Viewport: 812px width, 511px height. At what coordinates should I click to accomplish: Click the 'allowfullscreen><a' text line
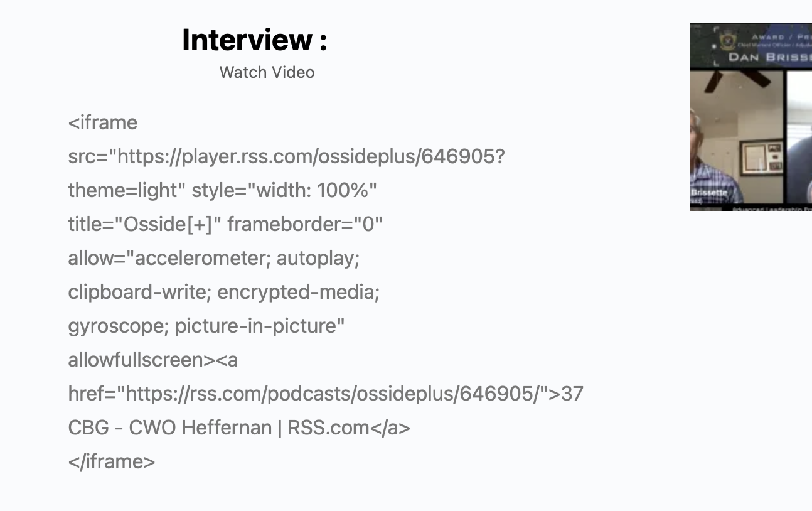(153, 360)
